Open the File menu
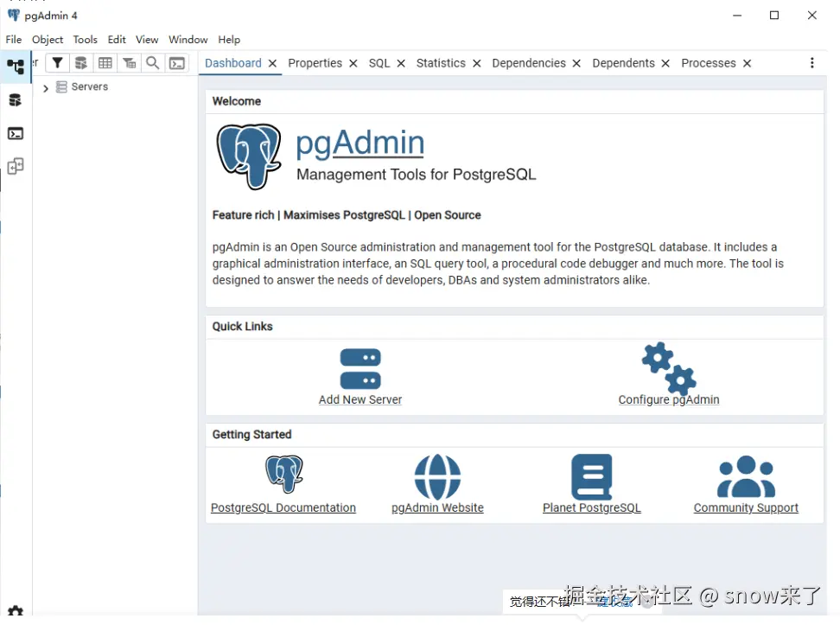840x625 pixels. tap(13, 40)
